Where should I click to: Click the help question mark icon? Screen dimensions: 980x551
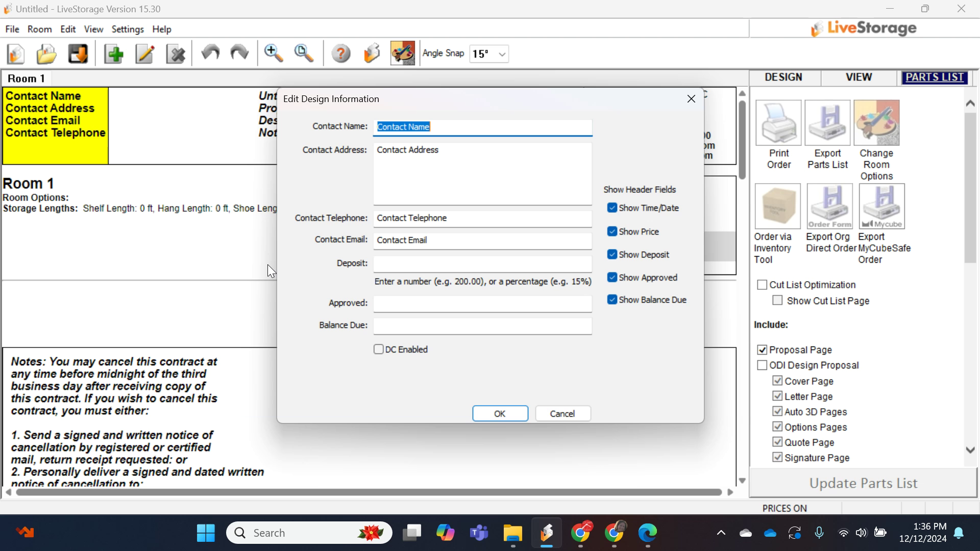coord(341,54)
